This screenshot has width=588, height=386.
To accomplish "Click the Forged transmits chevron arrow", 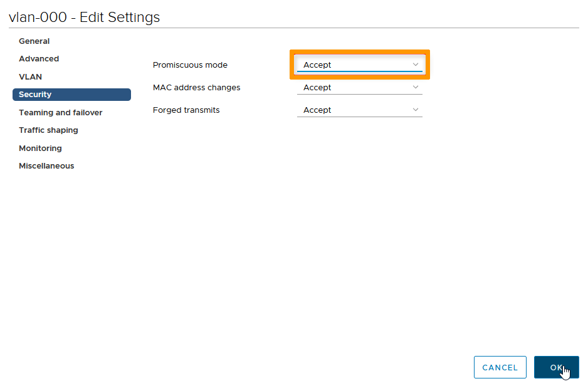I will point(416,110).
